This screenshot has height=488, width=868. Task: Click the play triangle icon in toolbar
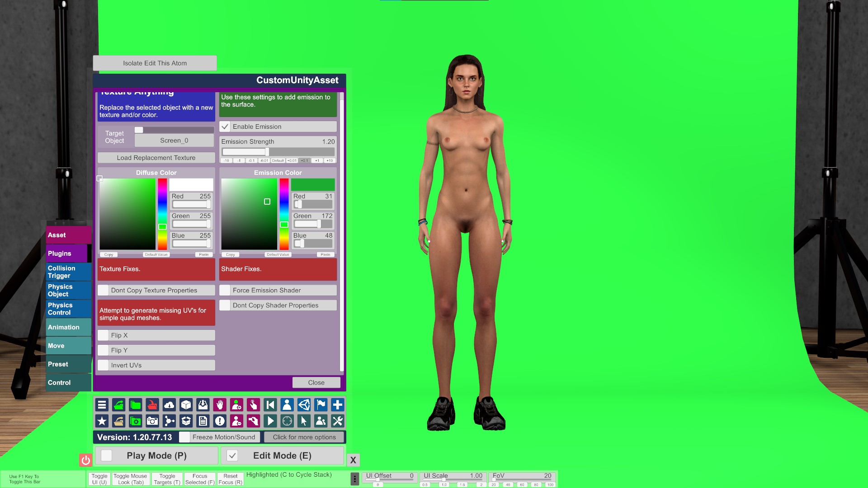coord(270,422)
